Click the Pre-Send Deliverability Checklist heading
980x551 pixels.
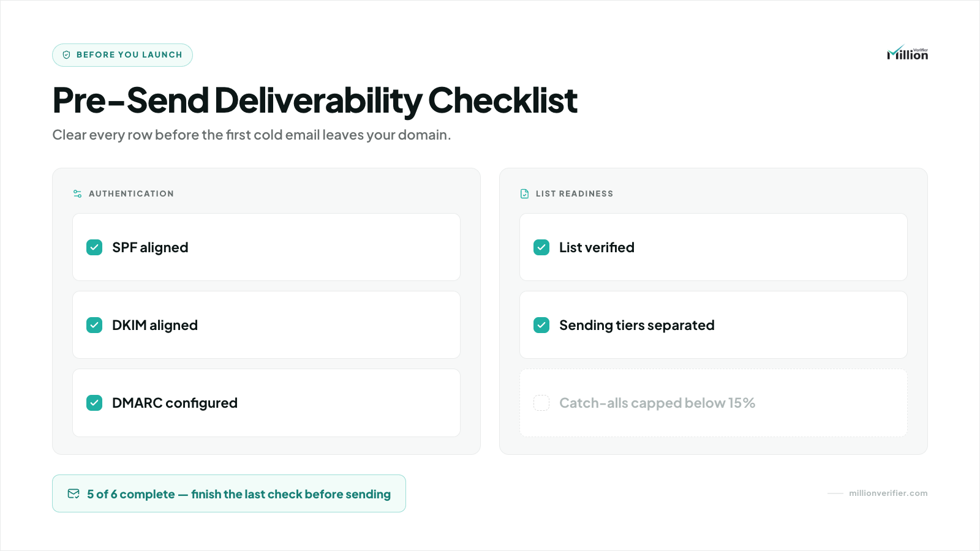(315, 100)
